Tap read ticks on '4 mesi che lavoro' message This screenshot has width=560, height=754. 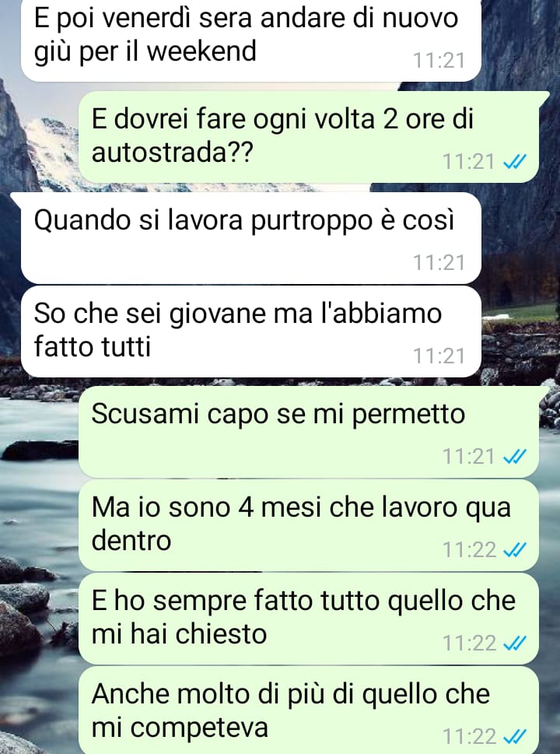coord(514,550)
